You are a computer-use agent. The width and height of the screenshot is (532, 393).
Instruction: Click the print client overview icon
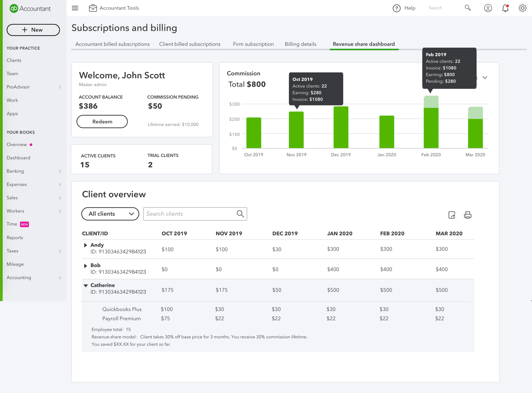click(x=468, y=215)
